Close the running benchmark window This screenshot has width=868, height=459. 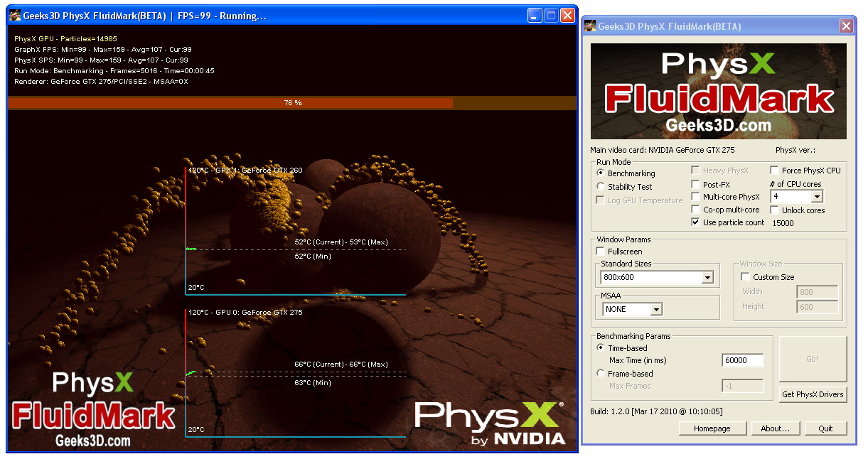click(x=567, y=16)
